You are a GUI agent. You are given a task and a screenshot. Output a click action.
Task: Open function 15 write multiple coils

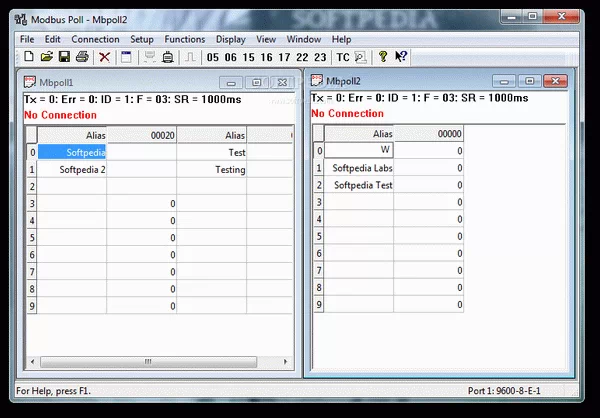tap(248, 57)
